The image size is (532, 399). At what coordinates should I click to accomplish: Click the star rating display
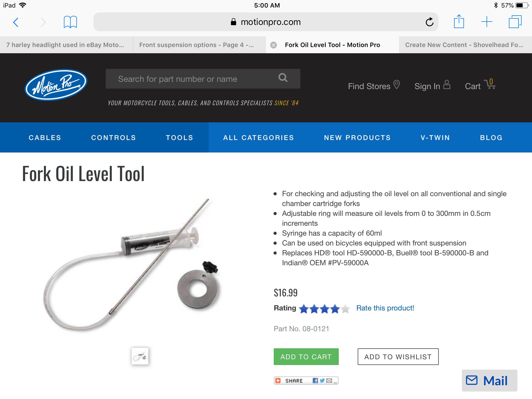click(x=324, y=309)
